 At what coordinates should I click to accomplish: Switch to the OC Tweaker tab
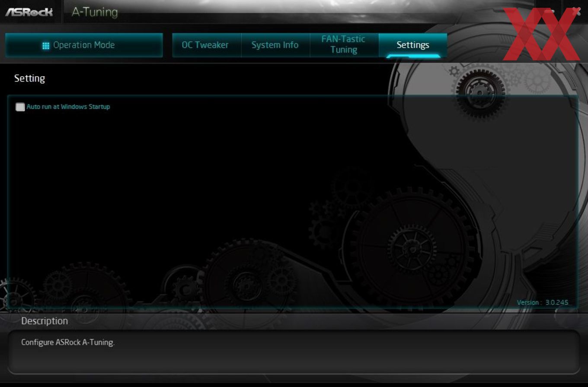click(206, 45)
